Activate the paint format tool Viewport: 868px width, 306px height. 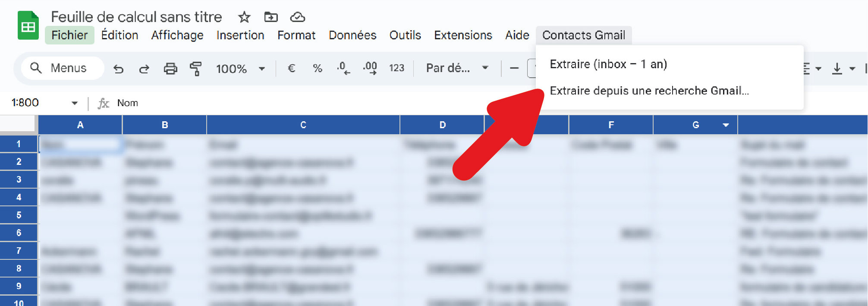click(x=196, y=69)
